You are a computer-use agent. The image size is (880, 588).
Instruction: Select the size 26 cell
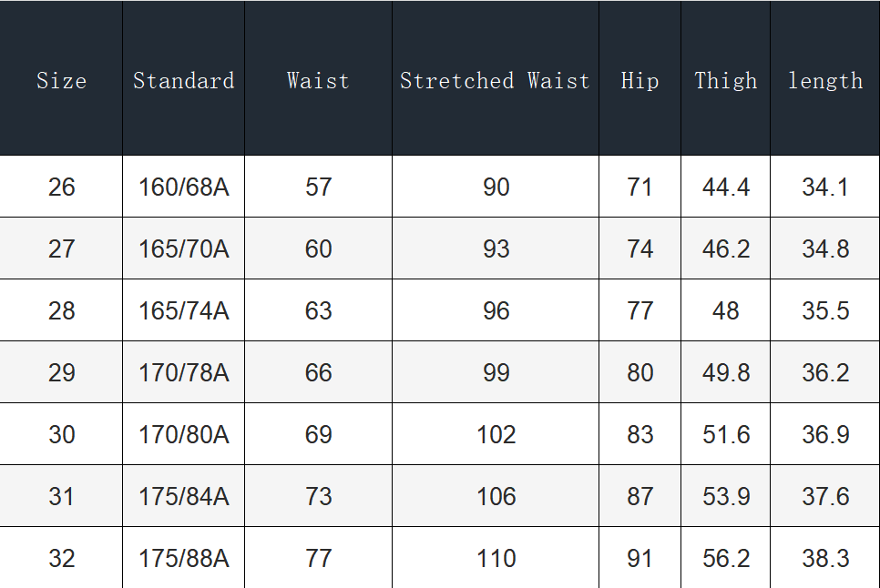tap(61, 188)
